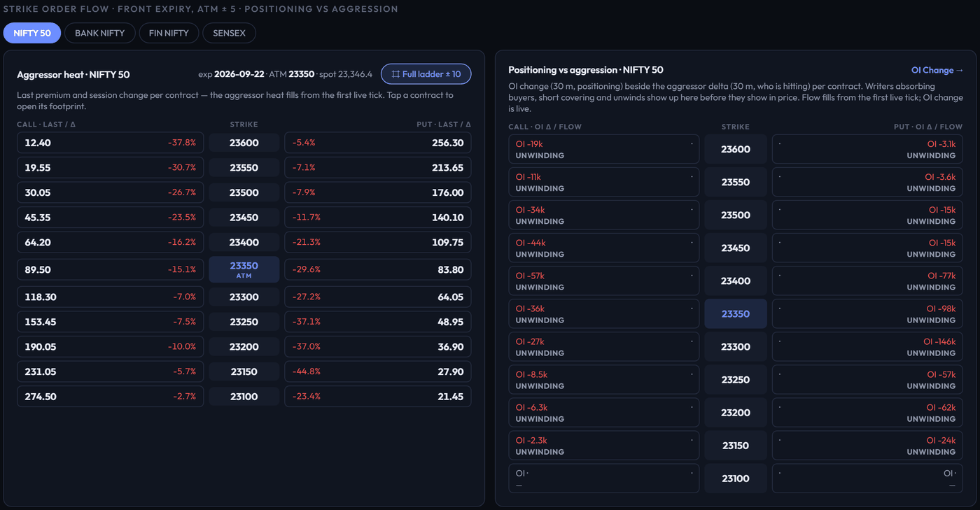Screen dimensions: 980x510
Task: Select the call OI -44k unwinding cell
Action: 604,248
